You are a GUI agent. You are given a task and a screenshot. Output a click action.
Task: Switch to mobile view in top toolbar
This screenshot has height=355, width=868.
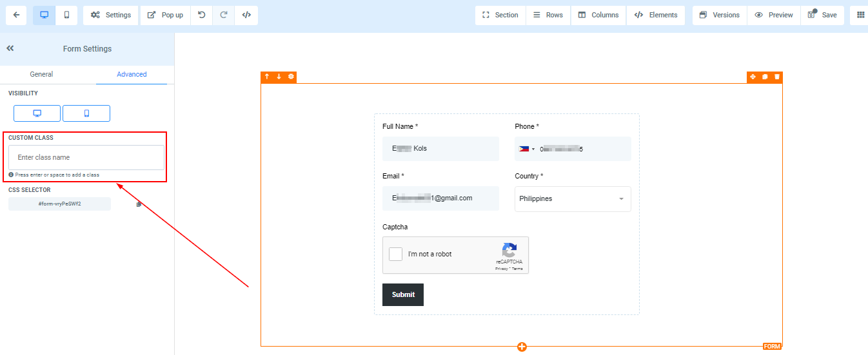click(66, 15)
